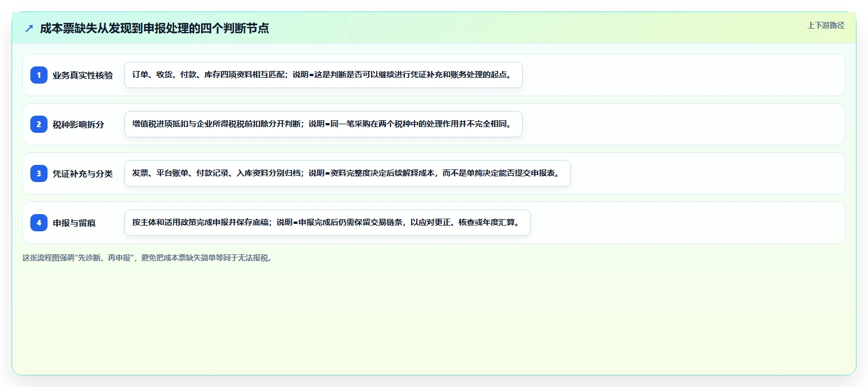Select step number badge 4
The width and height of the screenshot is (868, 387).
tap(39, 223)
